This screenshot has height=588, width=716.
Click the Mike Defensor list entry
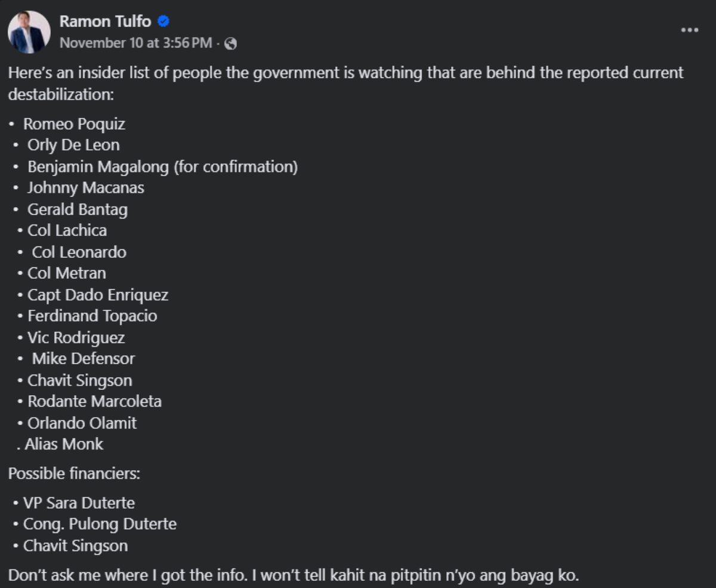click(84, 359)
